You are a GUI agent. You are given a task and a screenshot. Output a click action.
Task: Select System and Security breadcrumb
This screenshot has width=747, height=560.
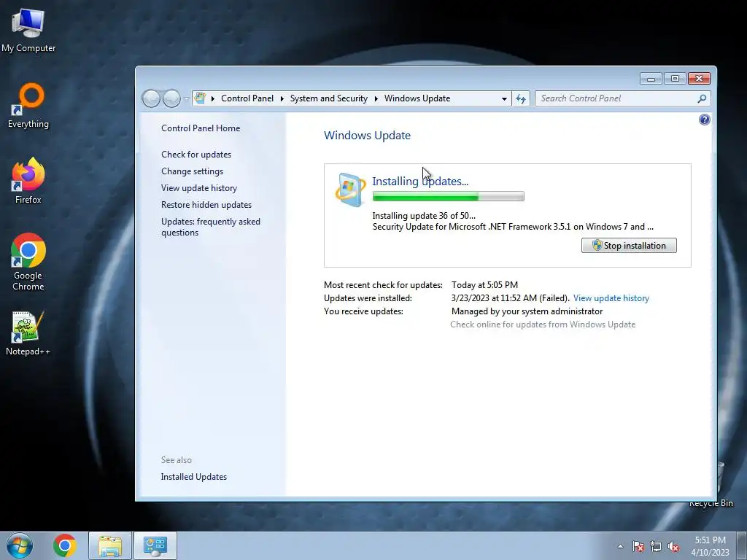coord(329,98)
